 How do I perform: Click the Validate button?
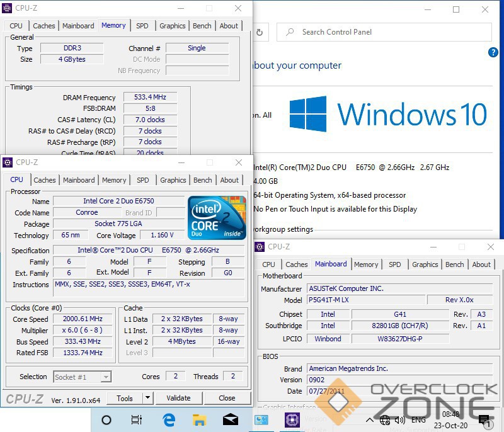click(x=178, y=398)
